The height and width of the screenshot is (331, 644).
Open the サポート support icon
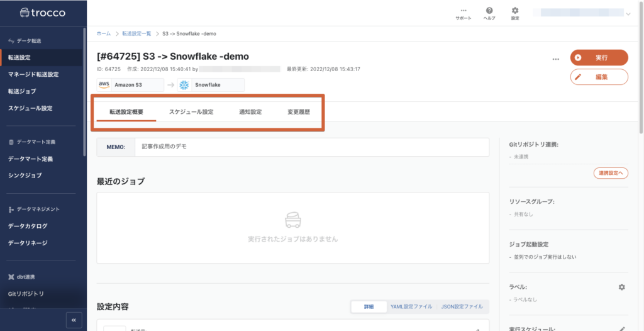coord(464,11)
